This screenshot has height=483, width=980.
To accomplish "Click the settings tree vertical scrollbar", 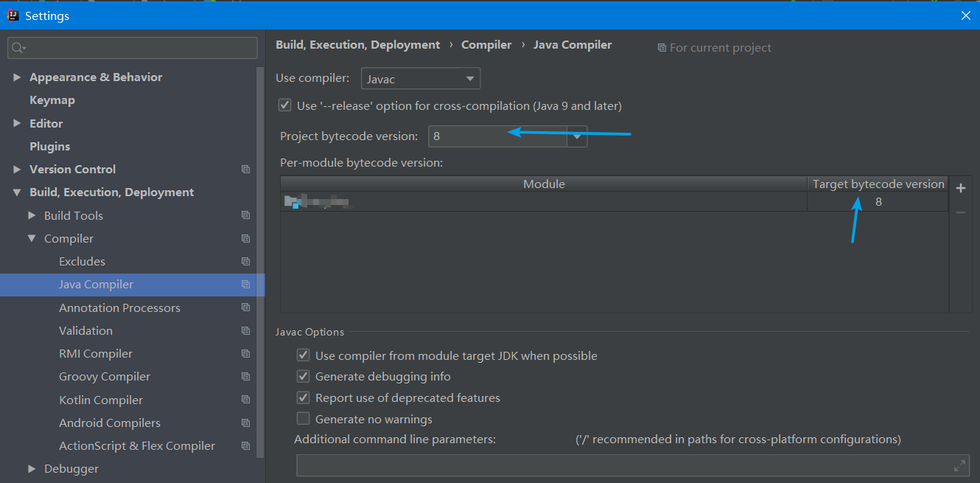I will click(x=260, y=263).
